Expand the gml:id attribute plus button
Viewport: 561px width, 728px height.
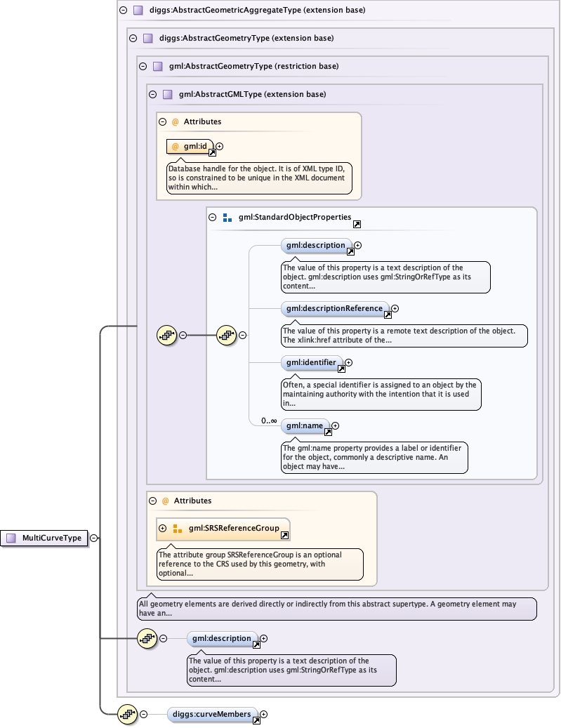[220, 146]
